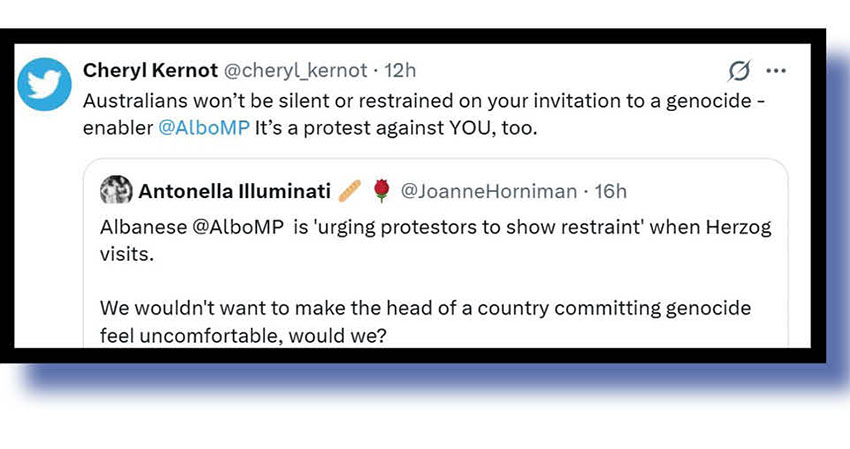Click the baguette emoji after Antonella's name
This screenshot has width=850, height=449.
(349, 190)
